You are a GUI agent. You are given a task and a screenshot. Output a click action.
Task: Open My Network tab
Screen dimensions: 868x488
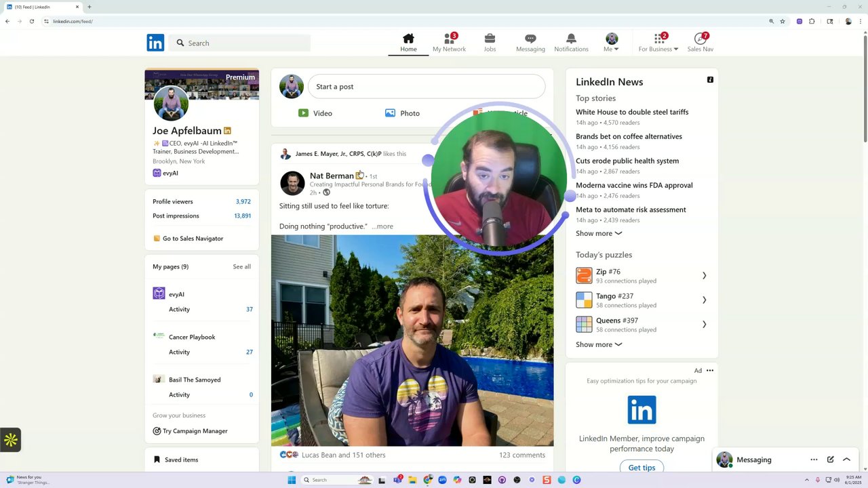click(449, 43)
